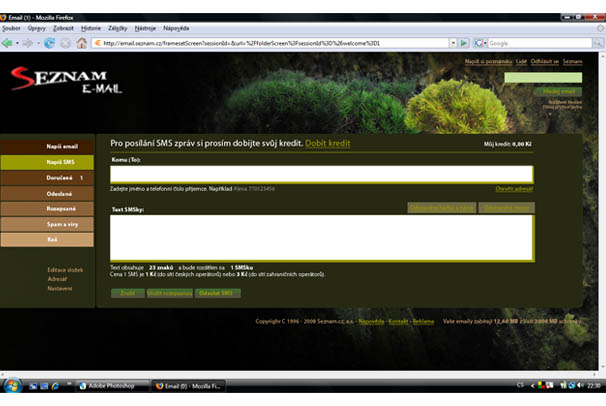Open the Historie menu

[x=90, y=29]
